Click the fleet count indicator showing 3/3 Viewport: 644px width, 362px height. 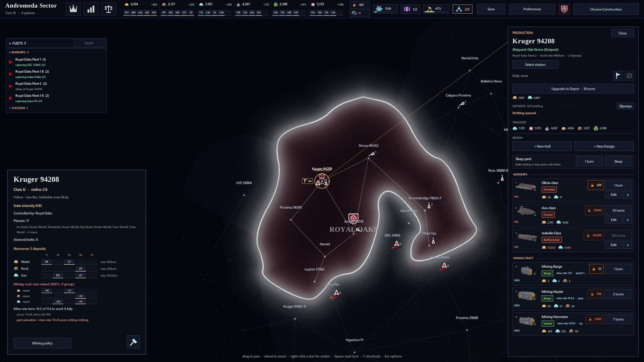coord(462,9)
